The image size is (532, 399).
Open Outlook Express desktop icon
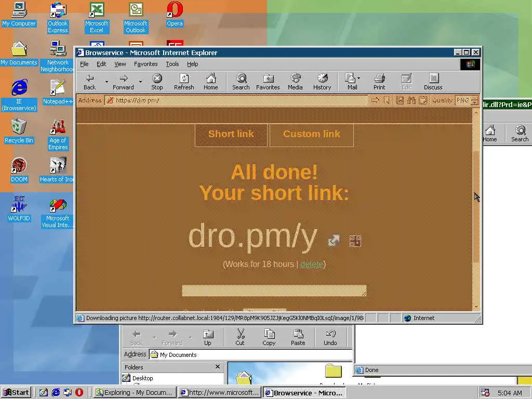pyautogui.click(x=58, y=18)
